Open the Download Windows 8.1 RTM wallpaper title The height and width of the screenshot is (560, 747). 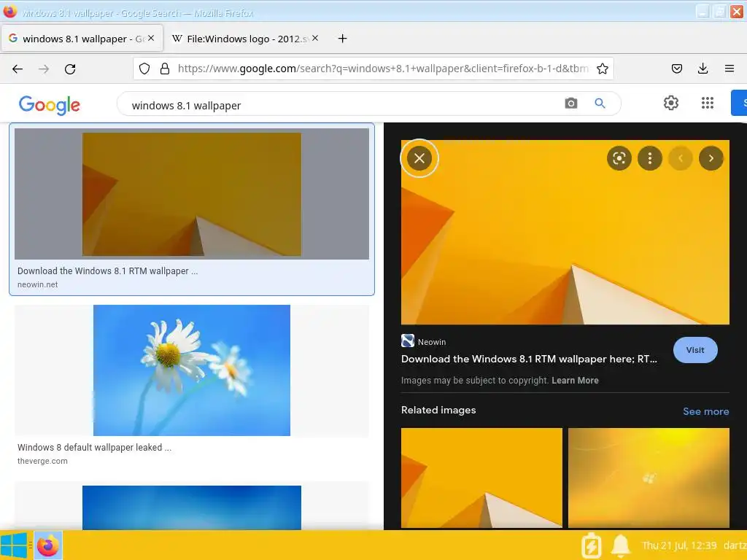coord(529,359)
